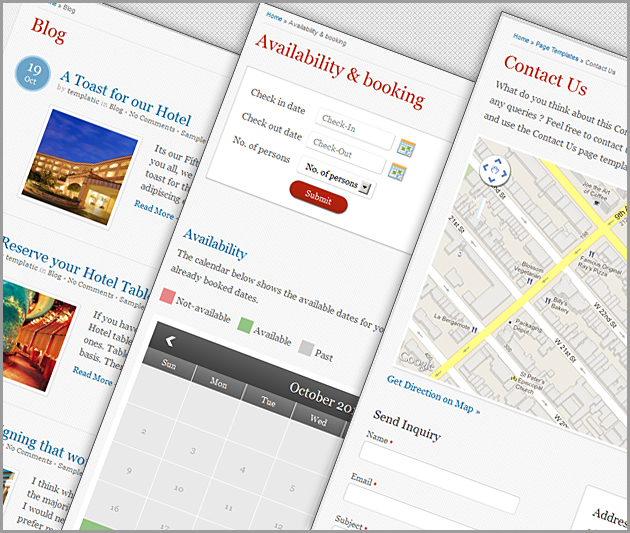Viewport: 630px width, 533px height.
Task: Click the map pan navigation control
Action: tap(495, 171)
